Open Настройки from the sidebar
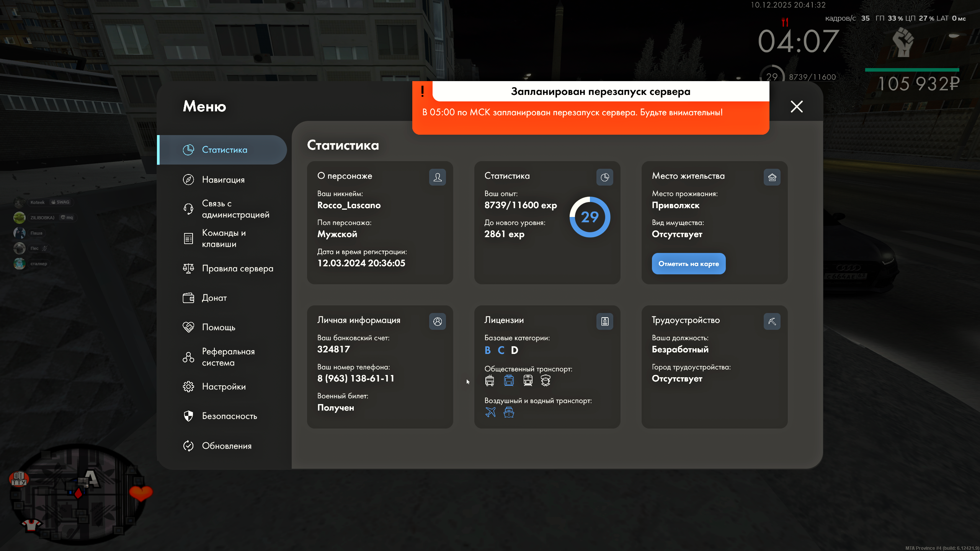This screenshot has height=551, width=980. [x=224, y=386]
